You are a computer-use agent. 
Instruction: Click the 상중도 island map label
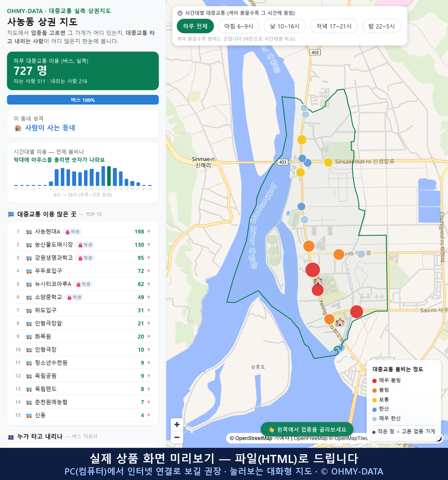coord(258,367)
